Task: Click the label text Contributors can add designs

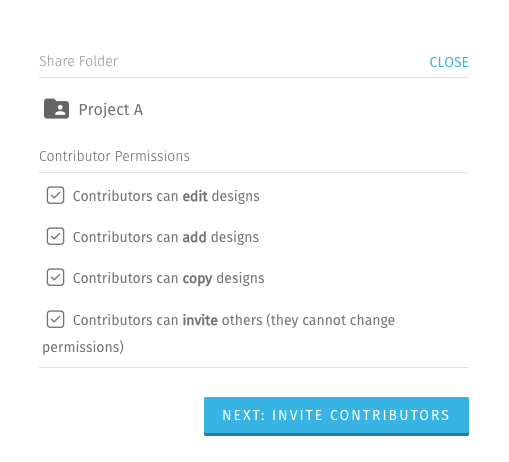Action: tap(166, 237)
